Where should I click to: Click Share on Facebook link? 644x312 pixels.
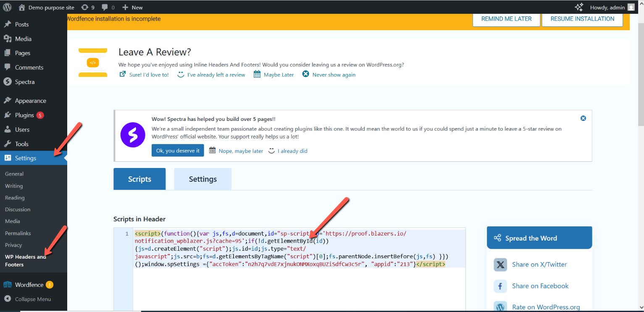click(x=540, y=286)
